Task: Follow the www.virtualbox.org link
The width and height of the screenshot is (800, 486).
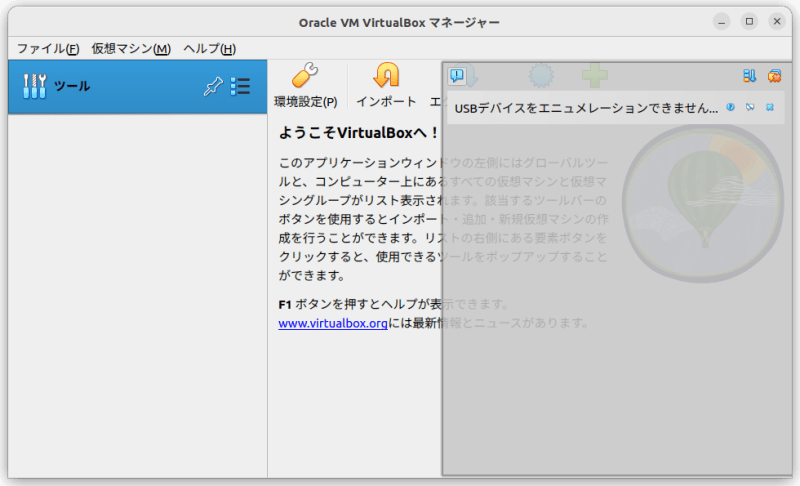Action: point(333,323)
